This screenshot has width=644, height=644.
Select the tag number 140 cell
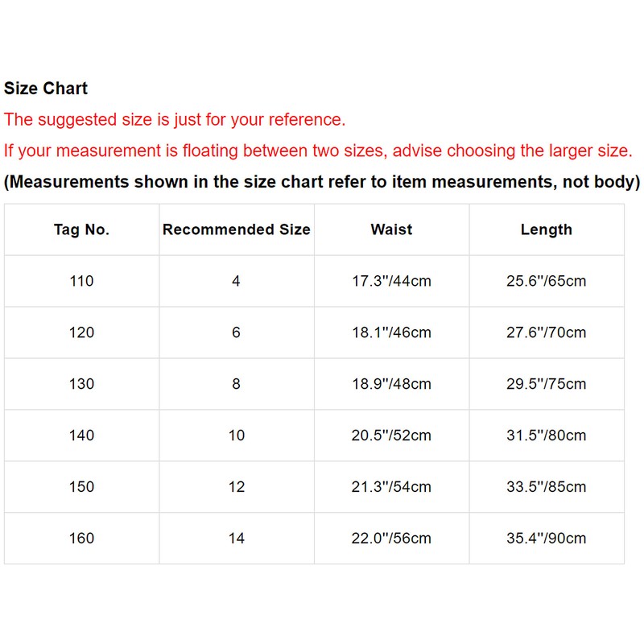pyautogui.click(x=81, y=436)
